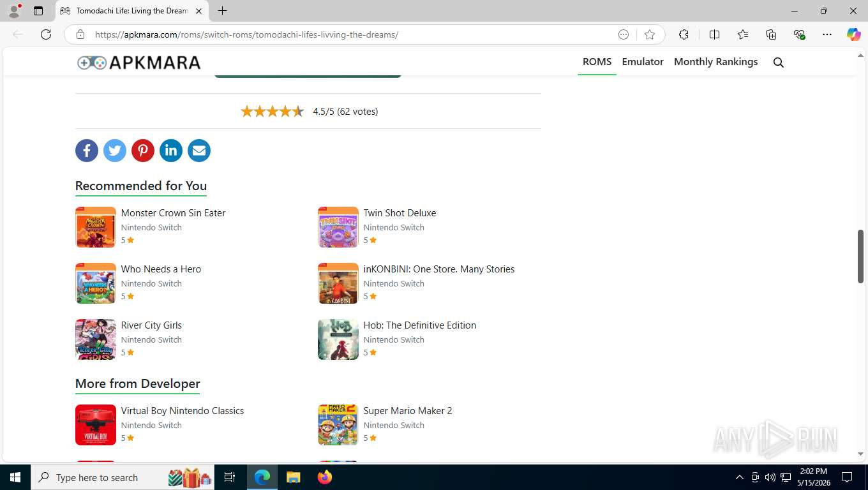The height and width of the screenshot is (490, 868).
Task: Open browser extensions menu
Action: pyautogui.click(x=684, y=34)
